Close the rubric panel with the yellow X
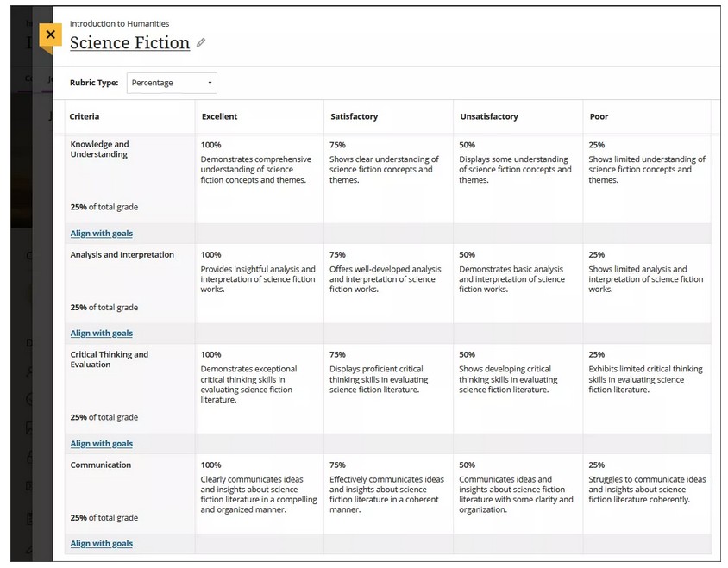728x568 pixels. tap(50, 35)
